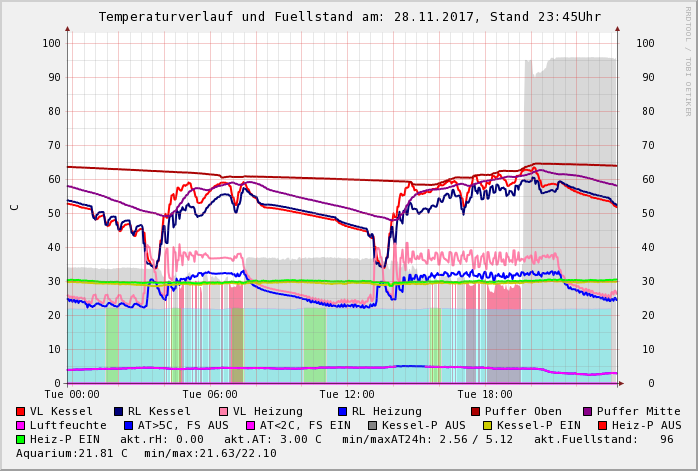Select the magenta Luftfeuchte legend swatch

click(21, 426)
